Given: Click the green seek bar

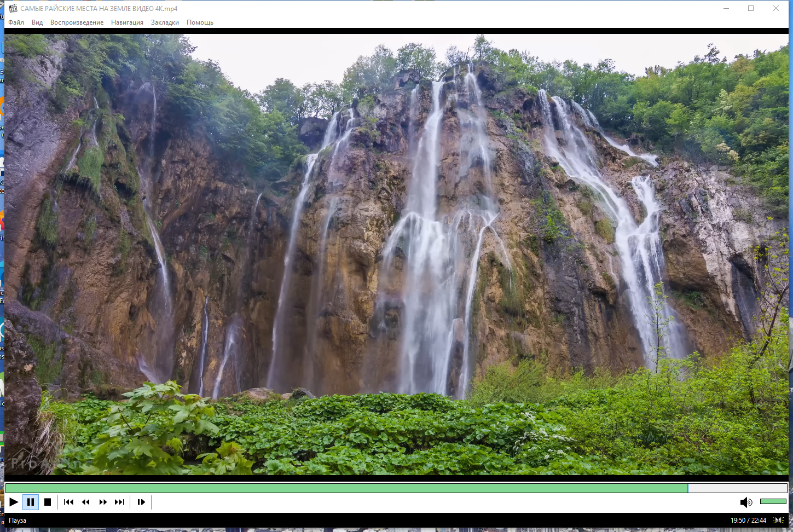Looking at the screenshot, I should click(x=396, y=488).
